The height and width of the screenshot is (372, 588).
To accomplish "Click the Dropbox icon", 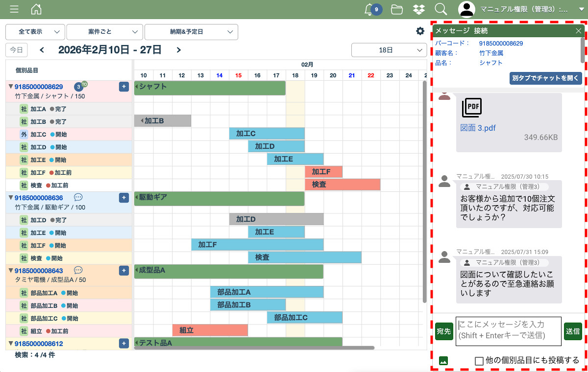I will (418, 9).
